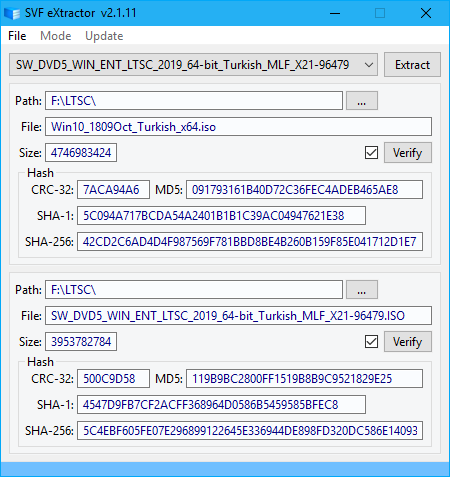Click the SHA-256 field starting with 5C4EBF605

[250, 431]
